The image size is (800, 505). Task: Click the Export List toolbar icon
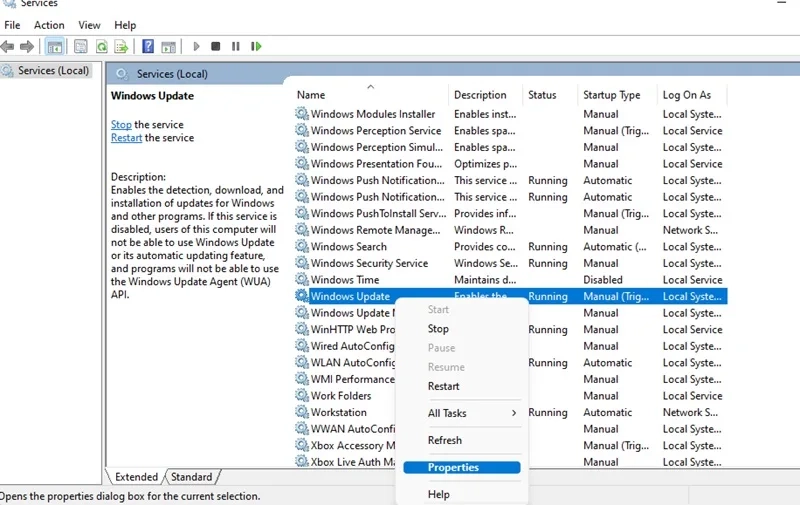(x=121, y=46)
